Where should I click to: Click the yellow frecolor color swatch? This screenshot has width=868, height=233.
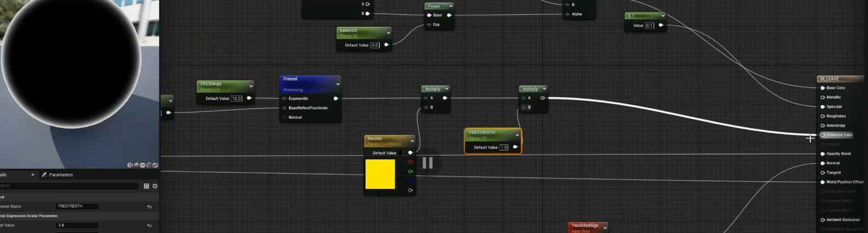click(380, 174)
